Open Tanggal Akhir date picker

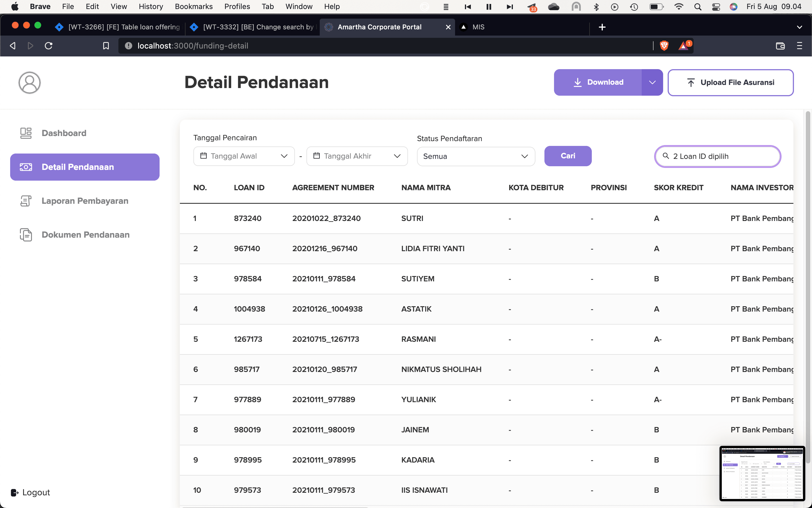357,156
